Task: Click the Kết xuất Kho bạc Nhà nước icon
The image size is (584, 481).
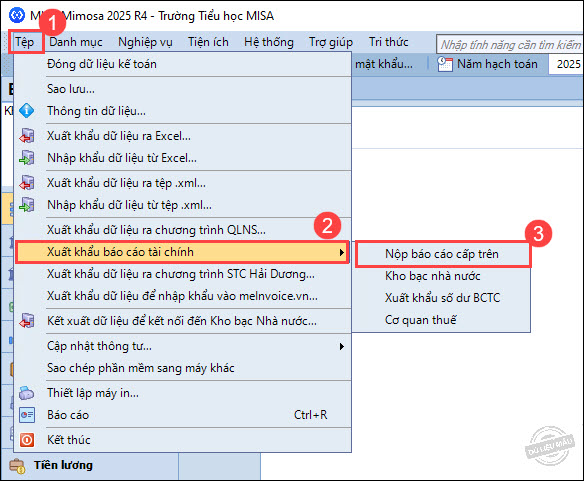Action: [26, 321]
